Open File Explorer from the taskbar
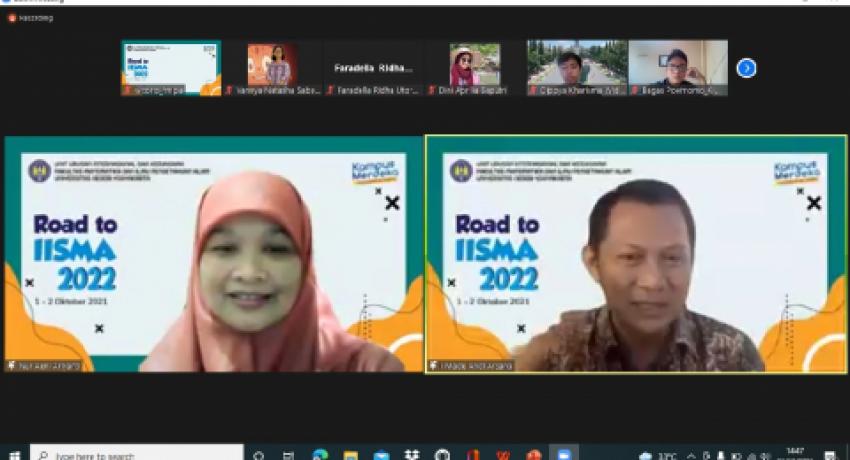850x460 pixels. click(x=350, y=455)
